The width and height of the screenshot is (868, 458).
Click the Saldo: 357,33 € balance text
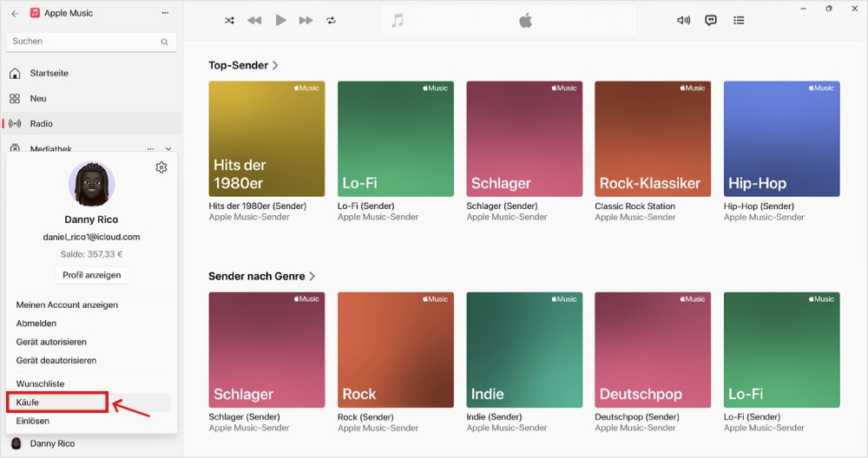point(91,254)
